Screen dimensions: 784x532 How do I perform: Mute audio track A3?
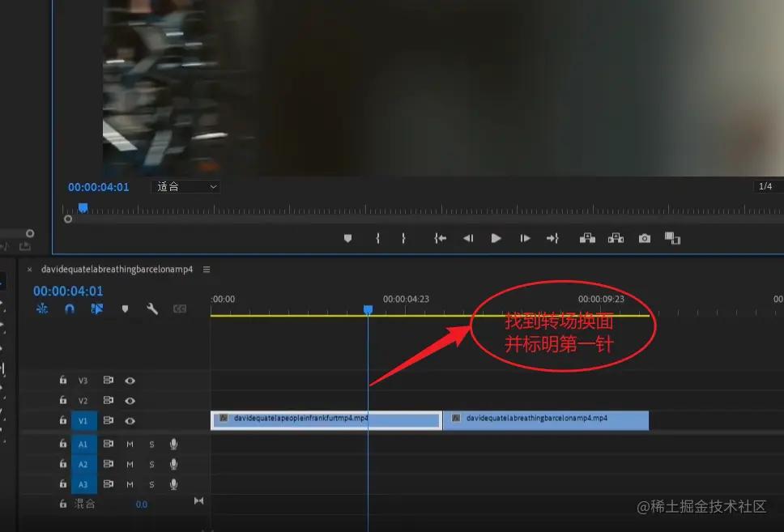click(x=130, y=484)
